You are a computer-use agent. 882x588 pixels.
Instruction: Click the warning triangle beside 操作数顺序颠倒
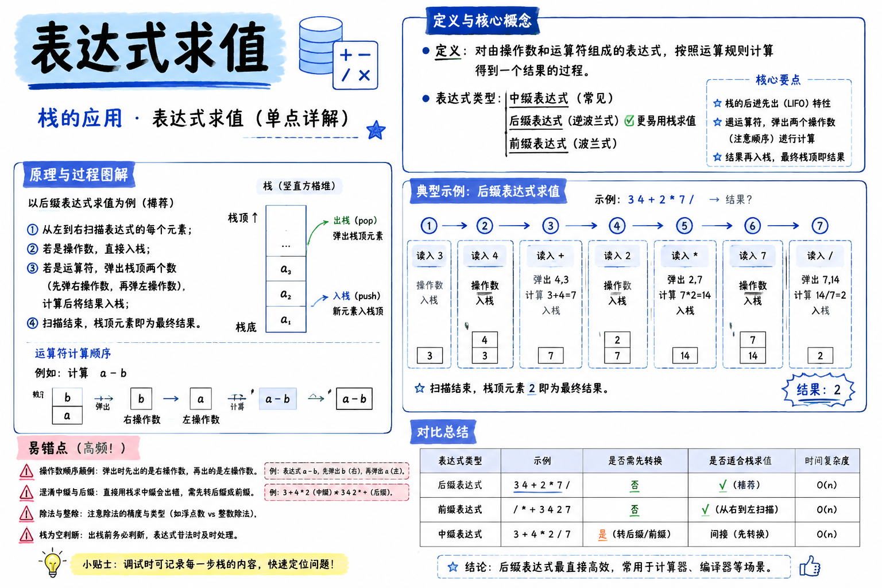click(26, 471)
